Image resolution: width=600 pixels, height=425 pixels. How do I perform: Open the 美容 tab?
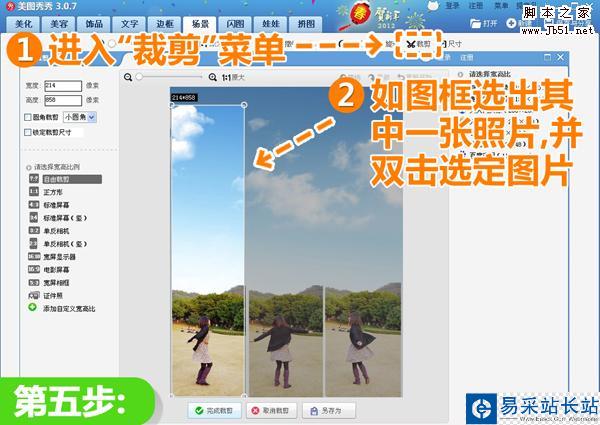pos(59,24)
